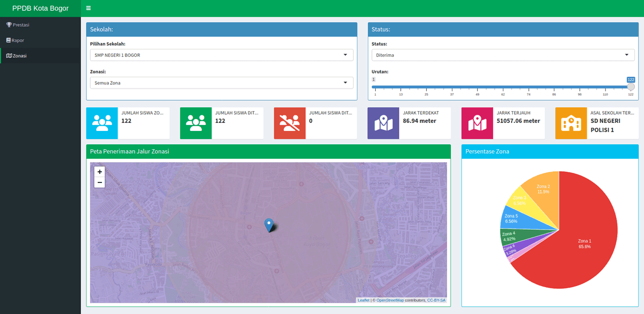
Task: Click the green users icon box
Action: [196, 123]
